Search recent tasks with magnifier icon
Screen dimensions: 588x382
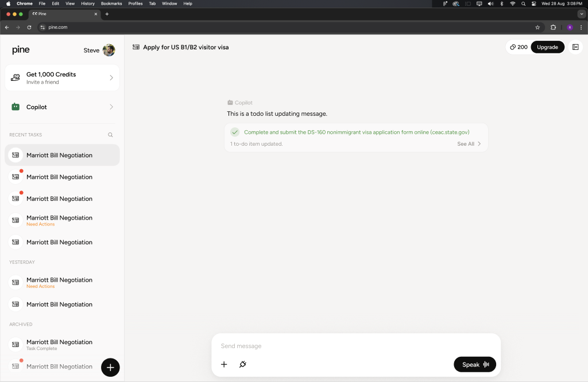click(x=110, y=135)
